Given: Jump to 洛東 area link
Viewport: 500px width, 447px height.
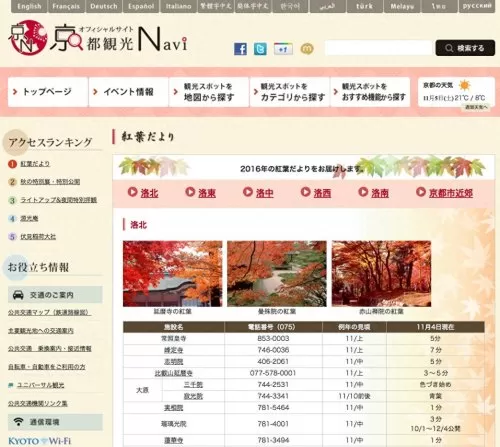Looking at the screenshot, I should [x=207, y=193].
